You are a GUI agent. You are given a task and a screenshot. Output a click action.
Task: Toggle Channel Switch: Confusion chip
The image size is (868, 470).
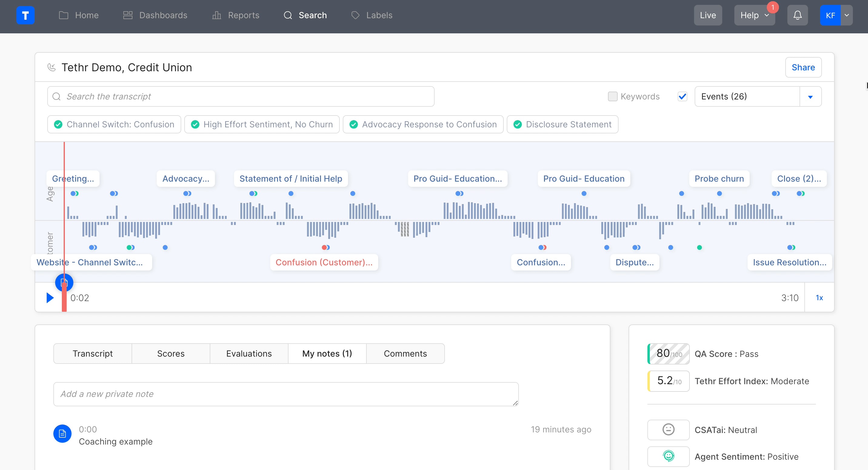pyautogui.click(x=114, y=124)
